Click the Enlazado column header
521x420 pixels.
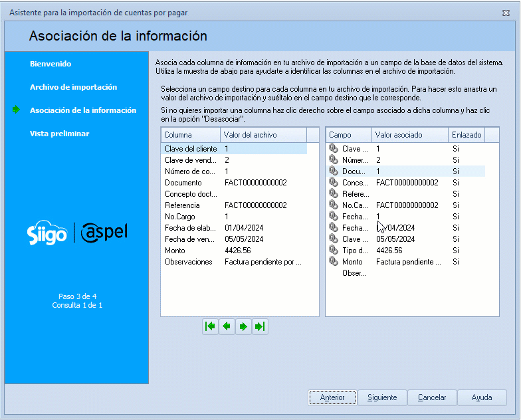466,135
